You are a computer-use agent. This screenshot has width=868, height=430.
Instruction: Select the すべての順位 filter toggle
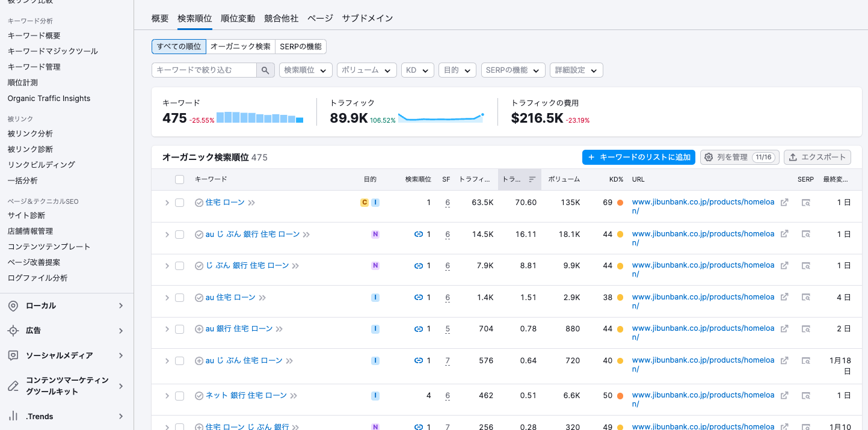coord(179,46)
